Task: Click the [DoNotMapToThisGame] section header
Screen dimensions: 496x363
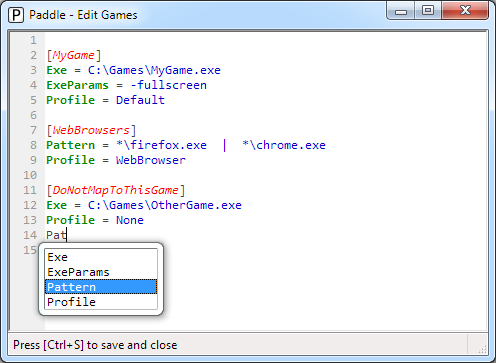Action: [x=116, y=190]
